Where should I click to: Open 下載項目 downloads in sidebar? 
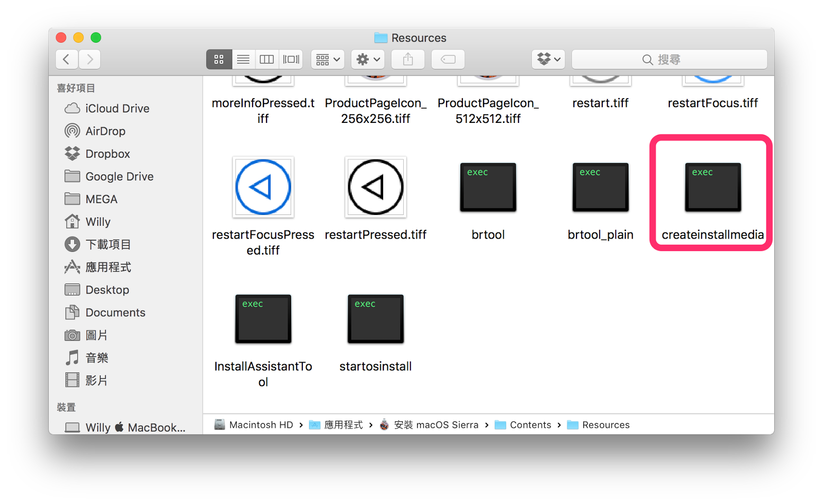point(98,244)
